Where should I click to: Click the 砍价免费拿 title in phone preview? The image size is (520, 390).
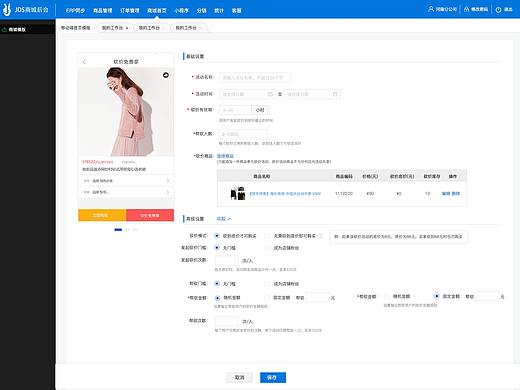point(126,62)
